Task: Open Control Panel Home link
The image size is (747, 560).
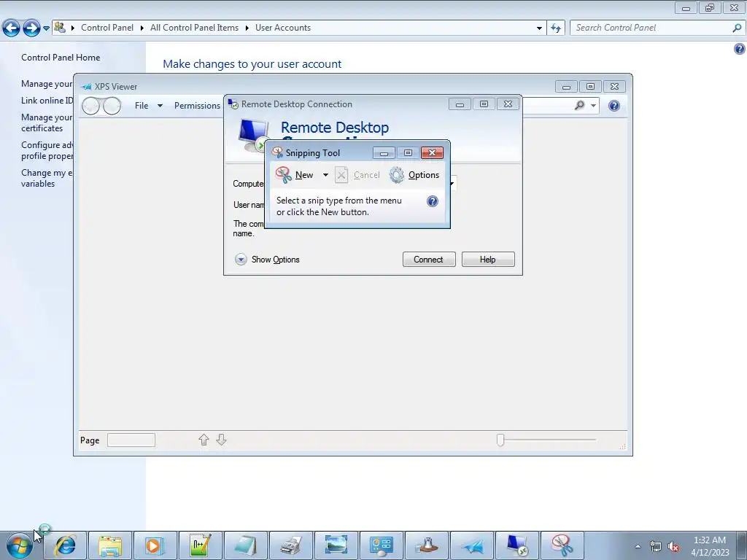Action: point(61,58)
